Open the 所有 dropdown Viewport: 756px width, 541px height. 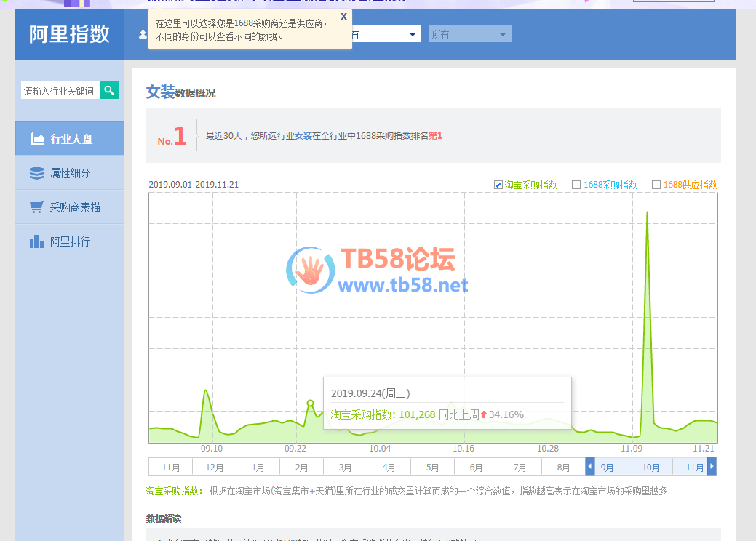[x=469, y=33]
